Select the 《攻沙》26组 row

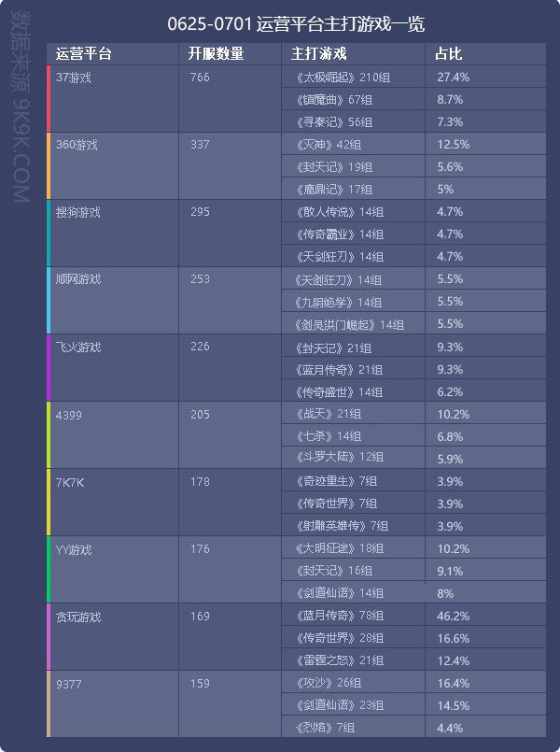(413, 682)
